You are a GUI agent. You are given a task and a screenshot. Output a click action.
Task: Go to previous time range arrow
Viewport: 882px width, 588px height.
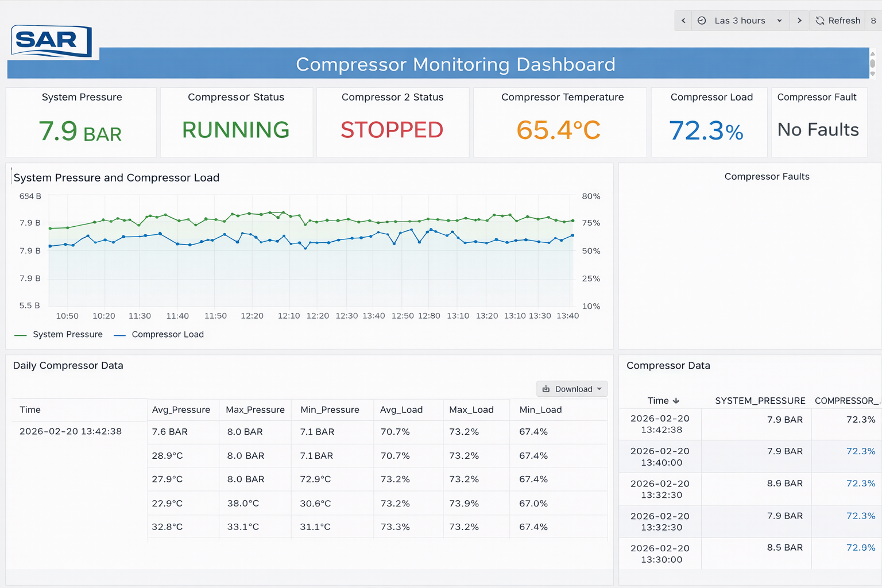pyautogui.click(x=683, y=21)
